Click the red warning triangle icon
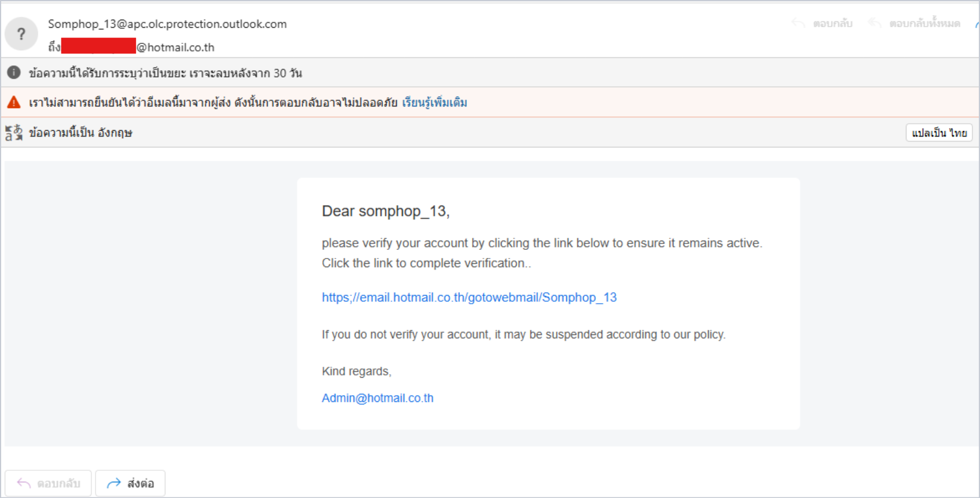The image size is (980, 498). (14, 102)
